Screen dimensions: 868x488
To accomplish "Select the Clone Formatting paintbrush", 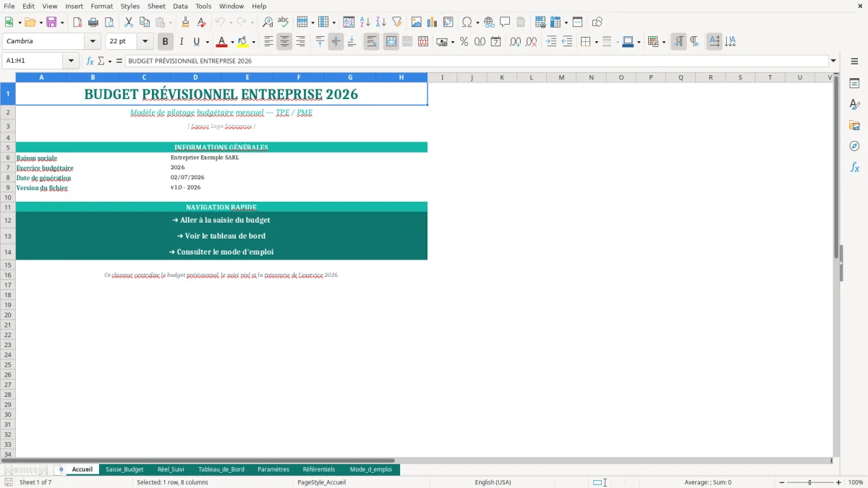I will click(186, 22).
